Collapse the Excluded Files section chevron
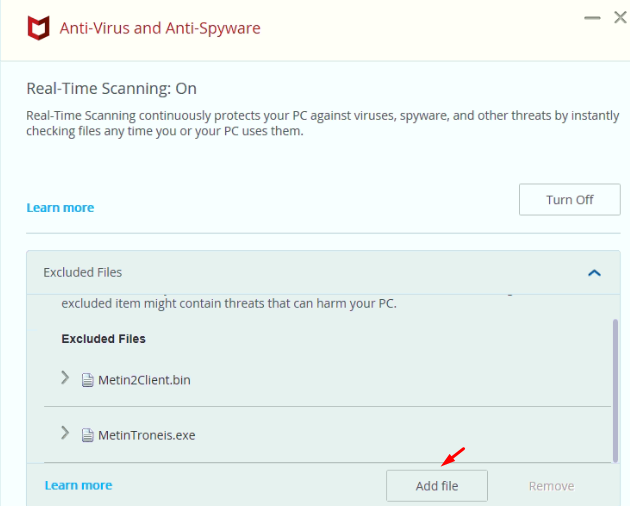Viewport: 630px width, 506px height. click(594, 272)
